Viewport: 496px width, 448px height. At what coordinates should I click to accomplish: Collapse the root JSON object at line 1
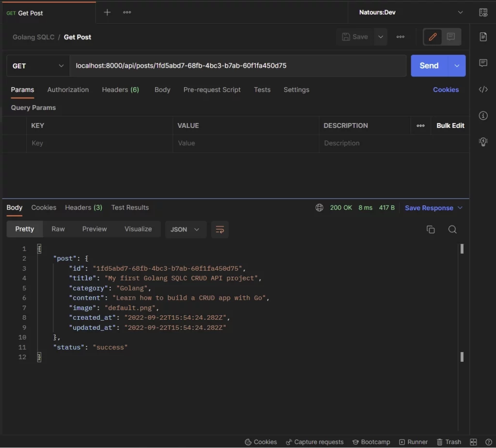pos(39,248)
